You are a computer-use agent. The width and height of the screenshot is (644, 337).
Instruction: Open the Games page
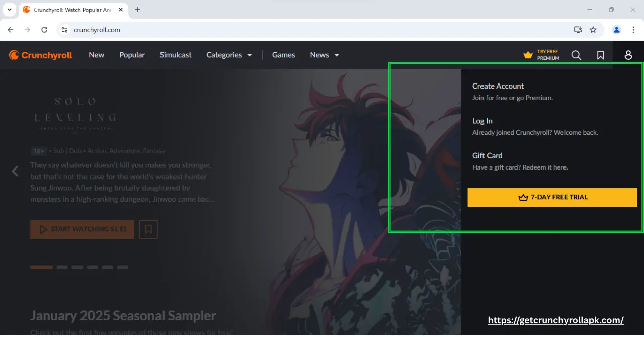click(x=284, y=55)
